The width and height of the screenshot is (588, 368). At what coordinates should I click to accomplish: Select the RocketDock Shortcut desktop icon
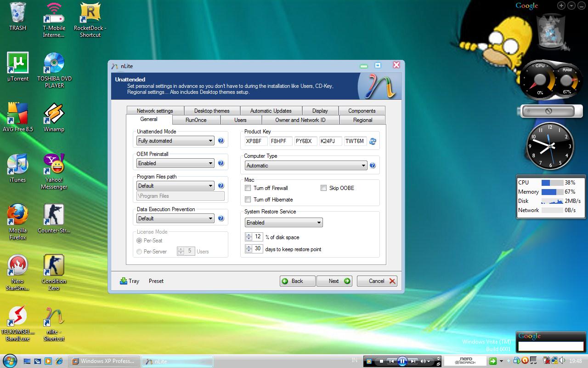90,20
